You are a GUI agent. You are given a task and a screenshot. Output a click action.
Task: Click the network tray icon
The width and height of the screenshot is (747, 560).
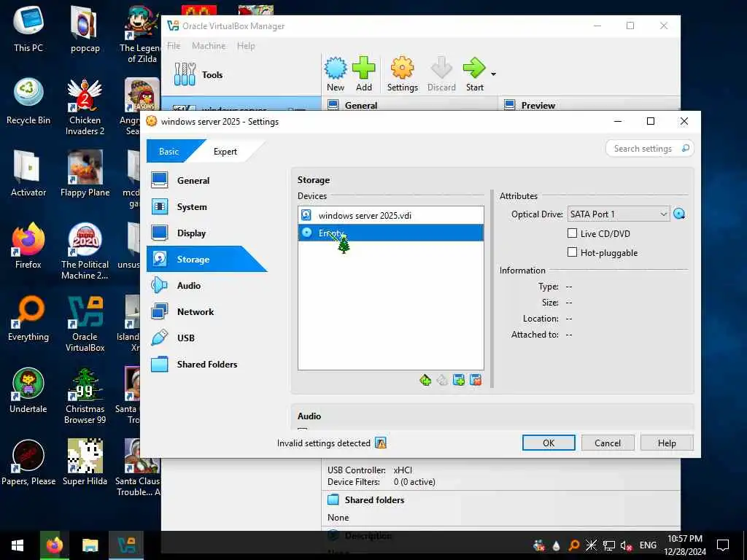(x=609, y=545)
